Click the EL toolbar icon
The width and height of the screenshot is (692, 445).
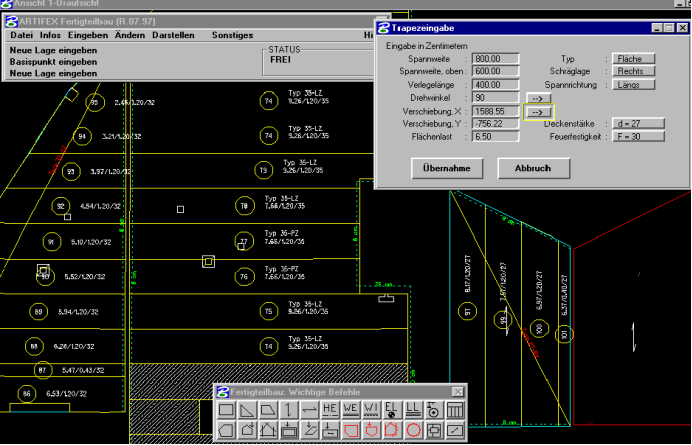coord(392,410)
